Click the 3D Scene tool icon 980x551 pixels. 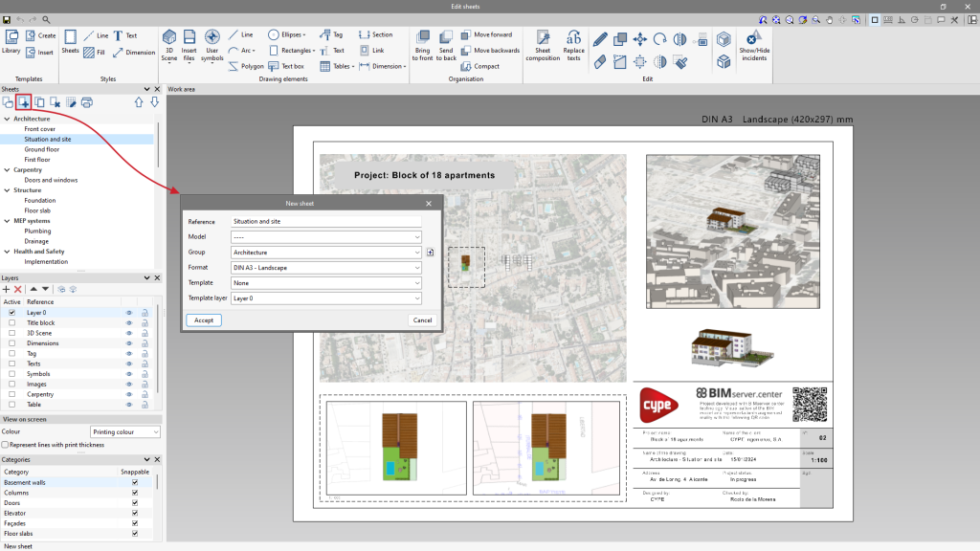point(169,38)
